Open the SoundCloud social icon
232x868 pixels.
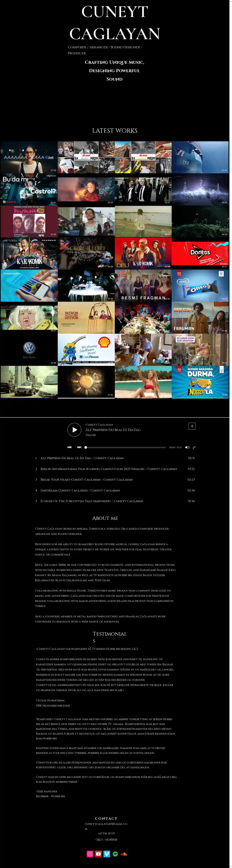[x=124, y=854]
